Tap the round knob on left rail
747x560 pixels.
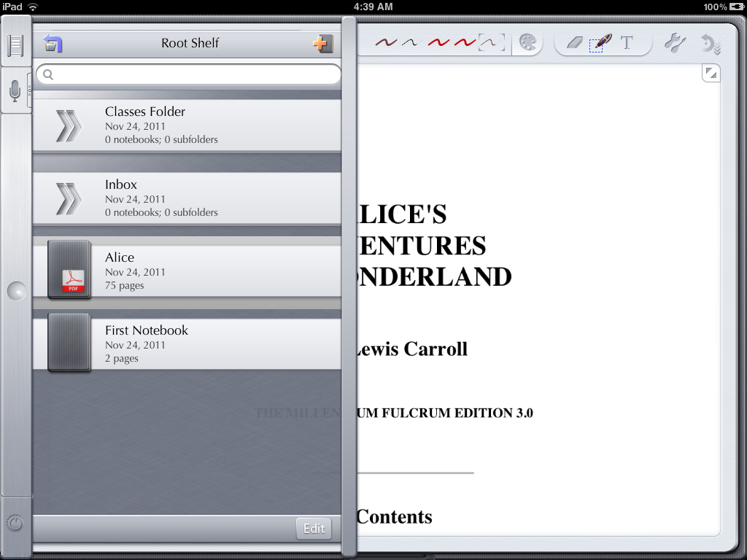(x=16, y=291)
